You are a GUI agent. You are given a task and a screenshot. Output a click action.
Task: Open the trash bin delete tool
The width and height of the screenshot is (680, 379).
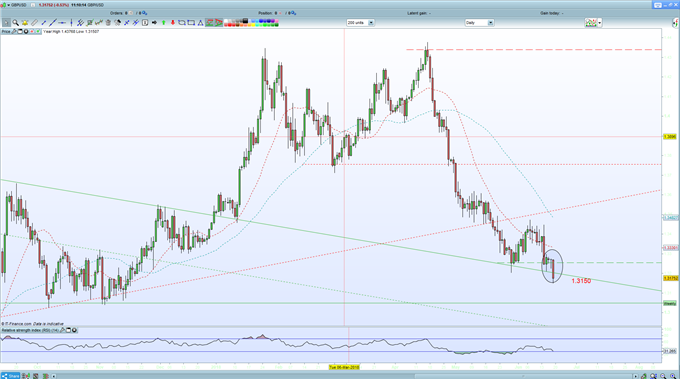(x=108, y=23)
